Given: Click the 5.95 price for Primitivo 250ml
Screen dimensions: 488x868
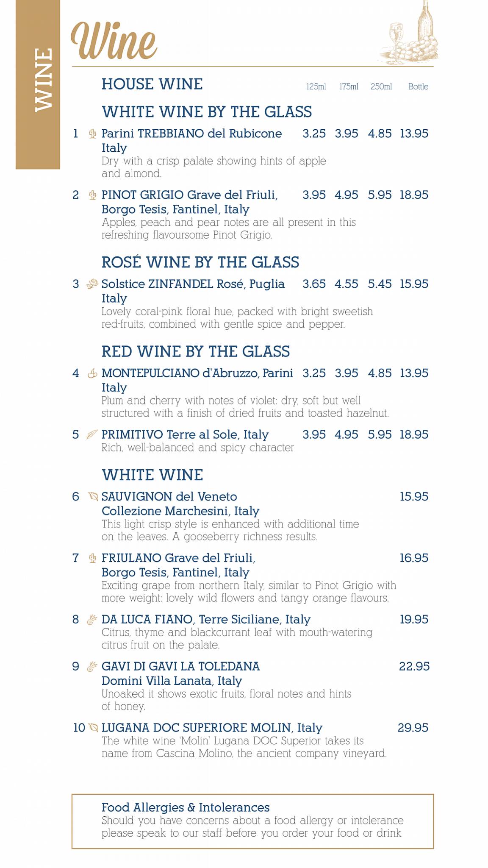Looking at the screenshot, I should (x=380, y=434).
